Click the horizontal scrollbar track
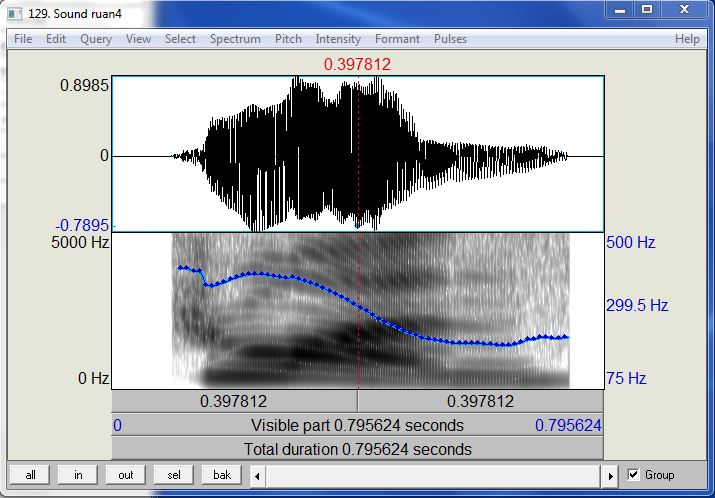 point(433,476)
